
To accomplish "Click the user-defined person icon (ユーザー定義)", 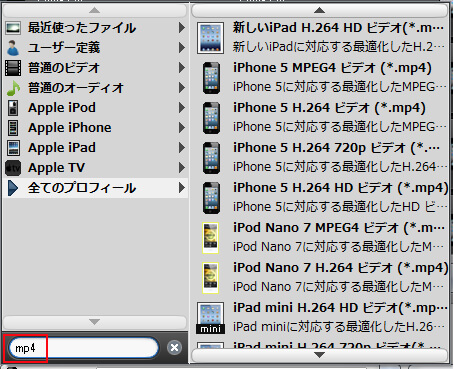I will [13, 48].
